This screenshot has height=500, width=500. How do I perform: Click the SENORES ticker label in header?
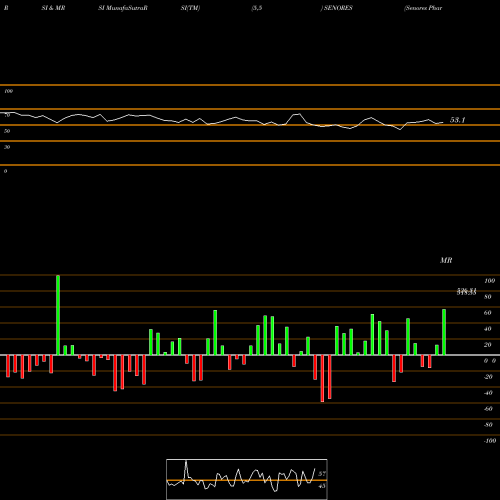pyautogui.click(x=338, y=8)
